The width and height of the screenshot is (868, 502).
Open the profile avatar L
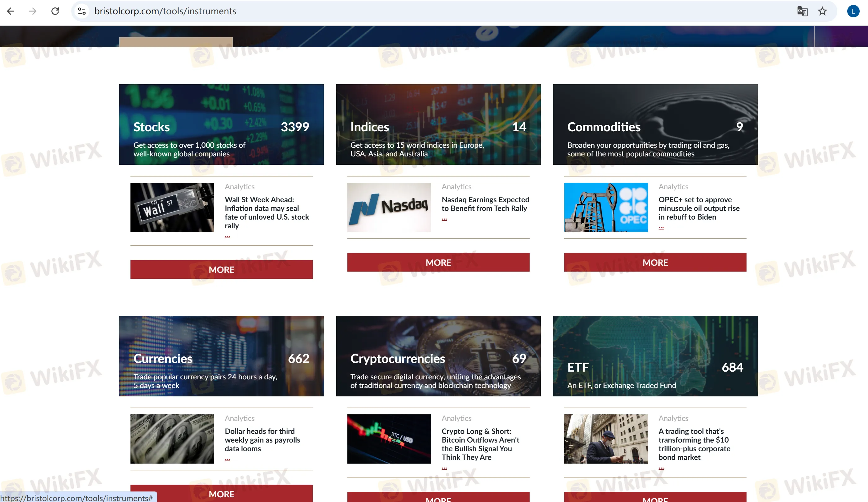click(x=853, y=11)
